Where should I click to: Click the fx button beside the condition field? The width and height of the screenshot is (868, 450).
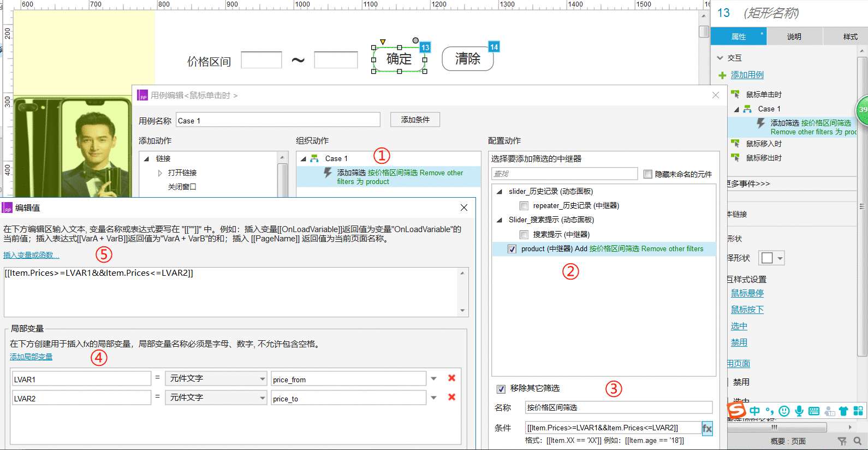point(707,428)
